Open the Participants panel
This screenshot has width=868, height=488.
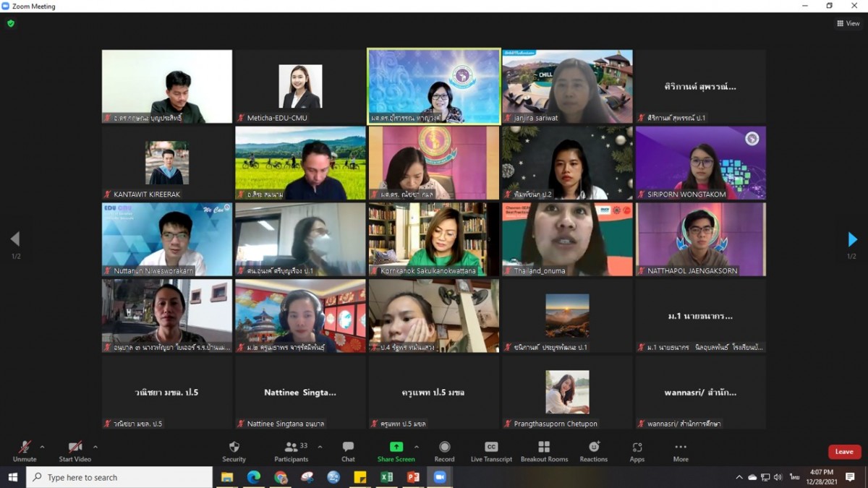click(x=291, y=448)
